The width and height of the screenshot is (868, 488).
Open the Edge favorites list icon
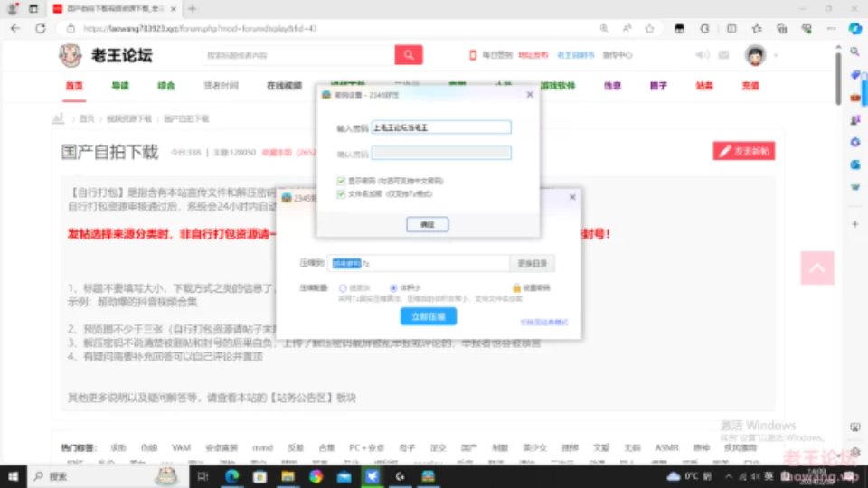pyautogui.click(x=756, y=28)
